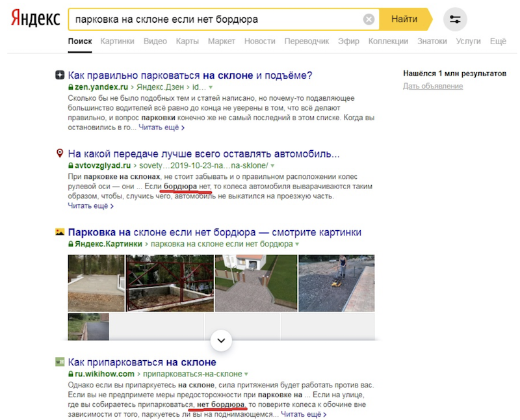Open the Ещё menu tab
Image resolution: width=520 pixels, height=420 pixels.
click(x=497, y=41)
